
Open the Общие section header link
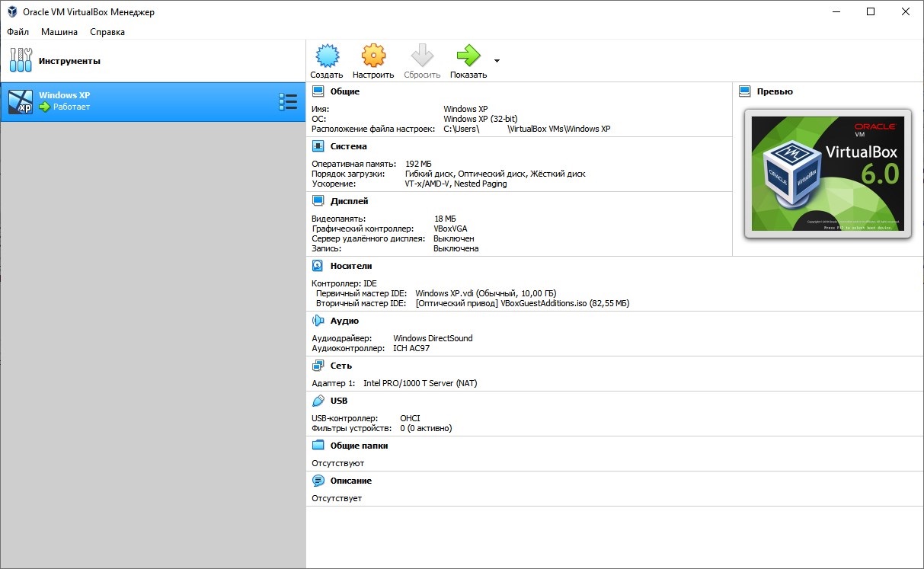pos(345,91)
